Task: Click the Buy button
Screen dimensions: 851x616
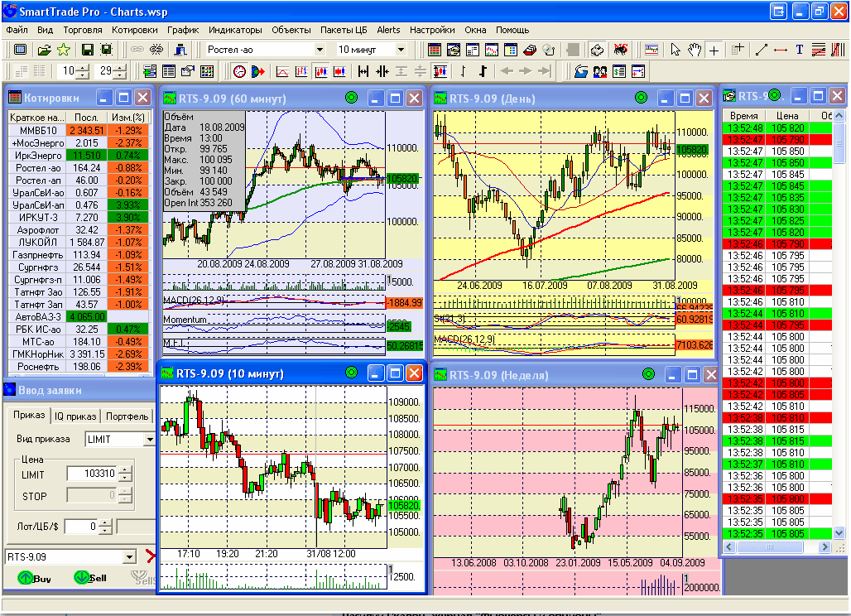Action: pyautogui.click(x=34, y=579)
